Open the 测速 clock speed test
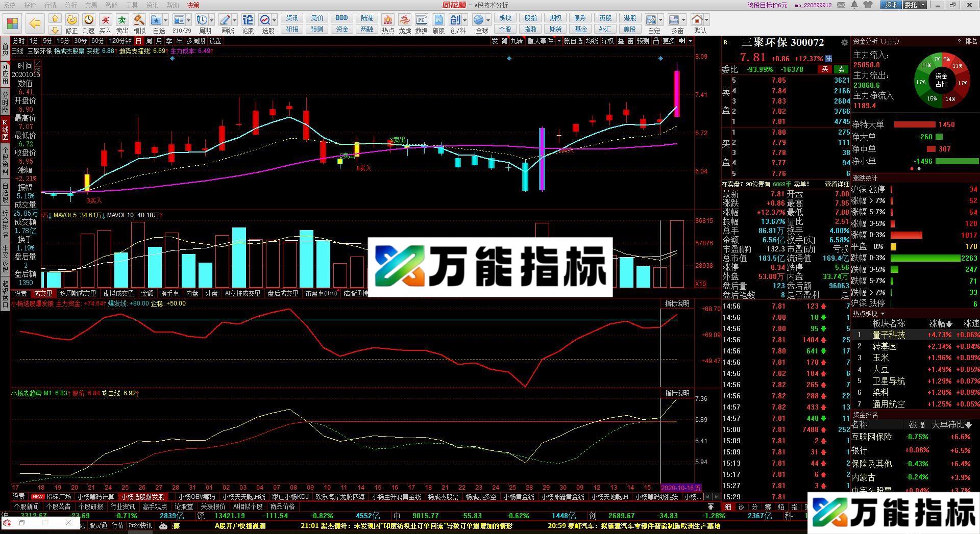Viewport: 980px width, 534px height. point(89,23)
